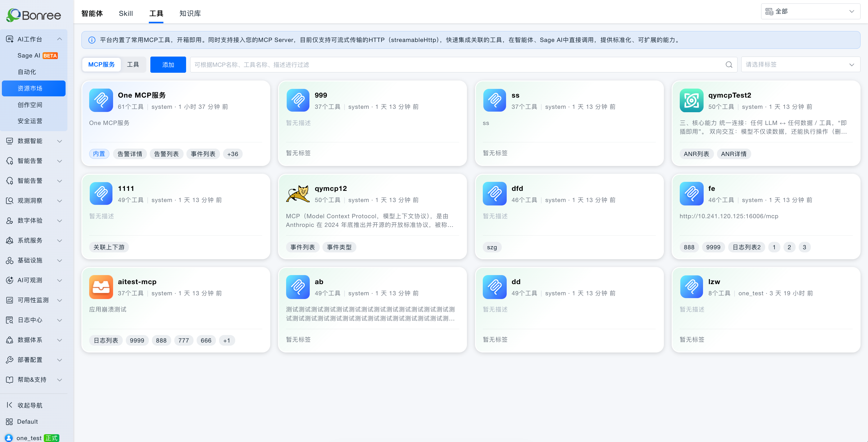Click the search magnifier icon
The image size is (868, 442).
pos(729,65)
